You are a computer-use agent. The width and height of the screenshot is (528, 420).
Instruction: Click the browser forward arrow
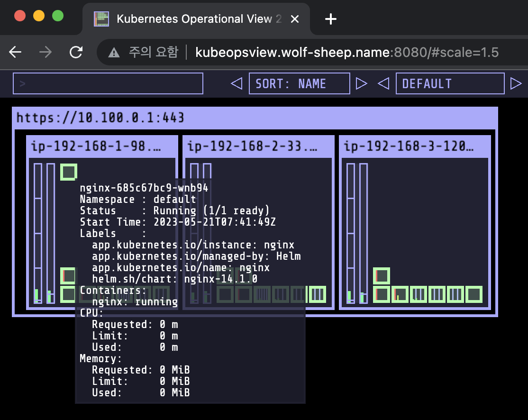point(46,52)
